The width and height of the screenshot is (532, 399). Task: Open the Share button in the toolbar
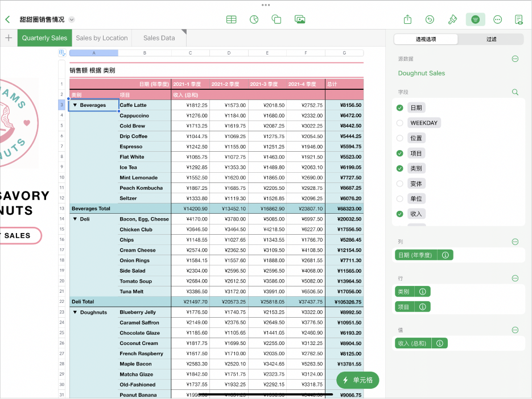tap(407, 20)
